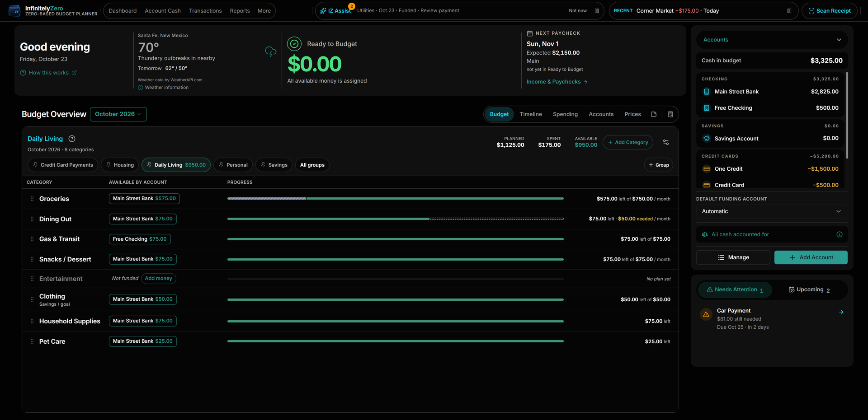Open Transactions in the top navigation
868x420 pixels.
205,11
